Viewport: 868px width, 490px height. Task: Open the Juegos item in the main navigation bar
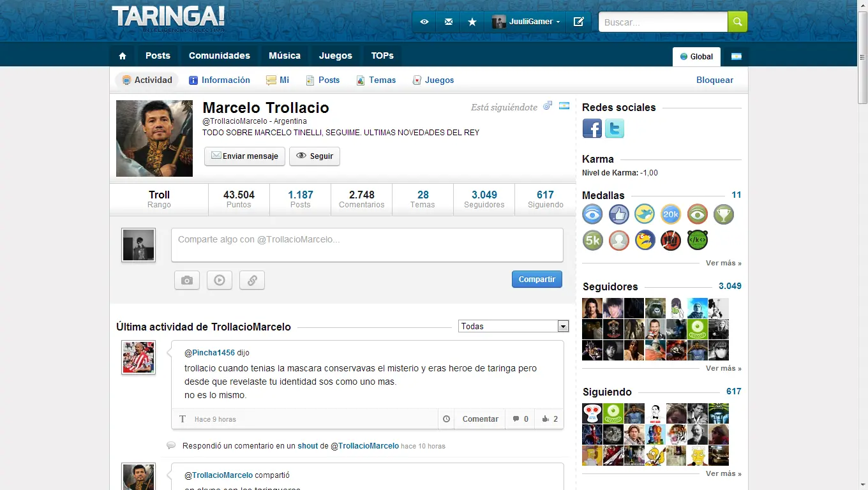click(336, 56)
